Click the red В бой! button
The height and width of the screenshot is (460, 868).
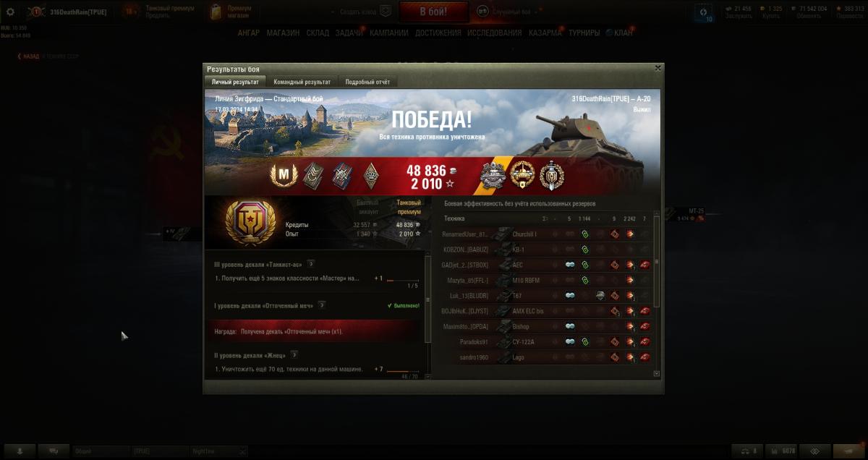[x=434, y=12]
